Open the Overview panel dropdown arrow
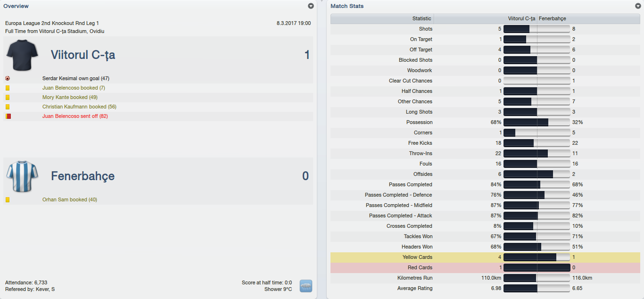The height and width of the screenshot is (299, 644). 311,6
